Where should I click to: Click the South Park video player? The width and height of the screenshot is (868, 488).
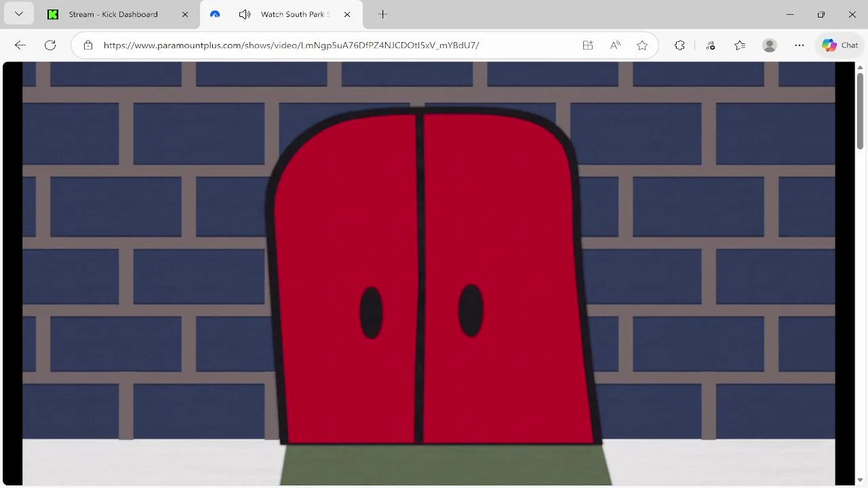pyautogui.click(x=429, y=273)
